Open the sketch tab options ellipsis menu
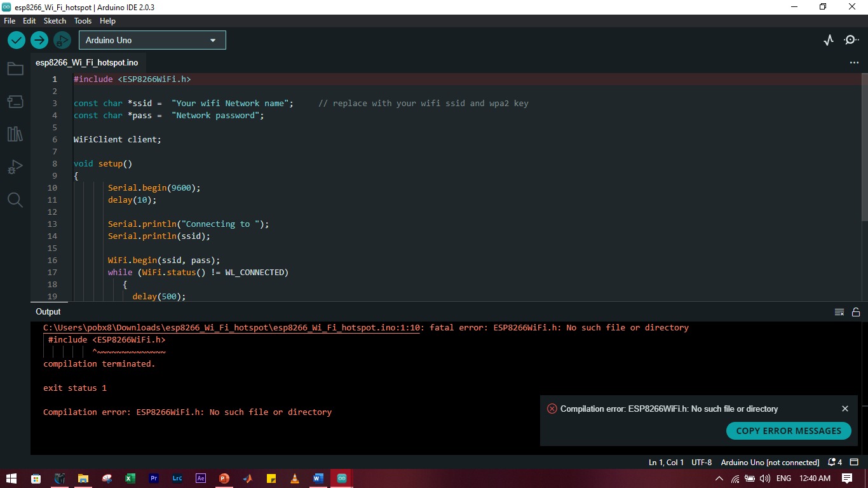868x488 pixels. 854,63
